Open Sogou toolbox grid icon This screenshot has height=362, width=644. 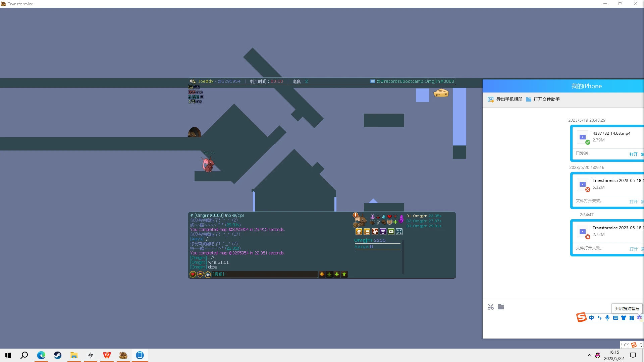coord(632,318)
